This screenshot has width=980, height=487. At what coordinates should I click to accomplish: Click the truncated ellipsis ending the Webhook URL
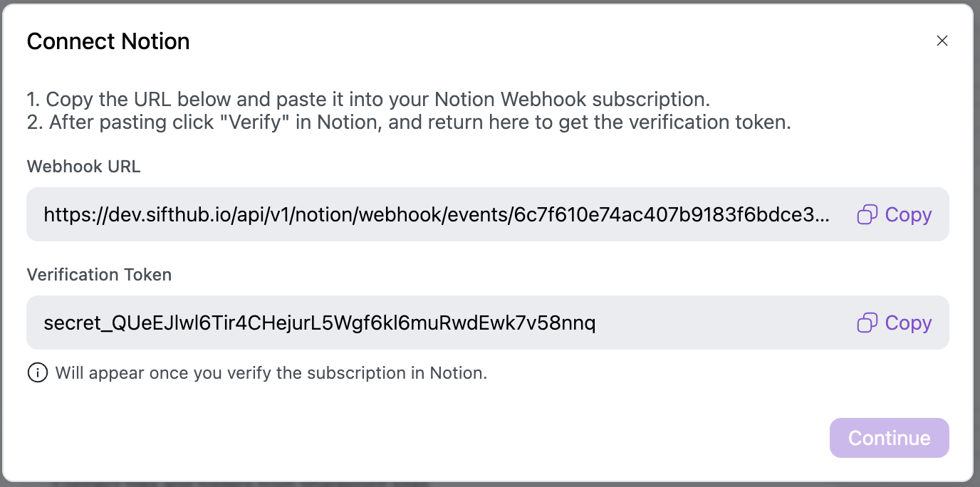click(823, 215)
